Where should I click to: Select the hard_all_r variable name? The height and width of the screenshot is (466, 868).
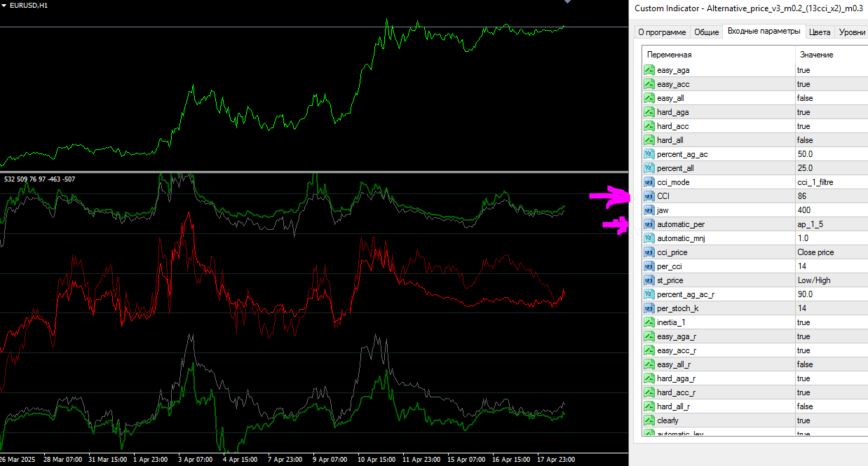click(674, 406)
